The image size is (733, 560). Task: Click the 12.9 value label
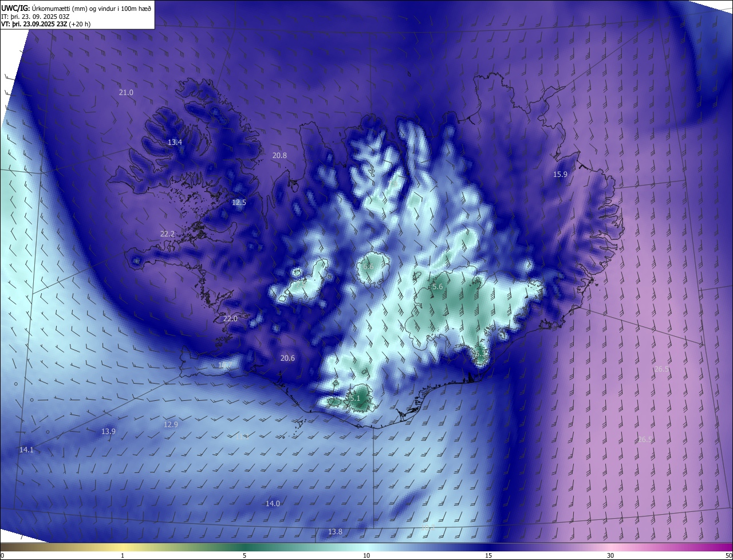[x=171, y=424]
